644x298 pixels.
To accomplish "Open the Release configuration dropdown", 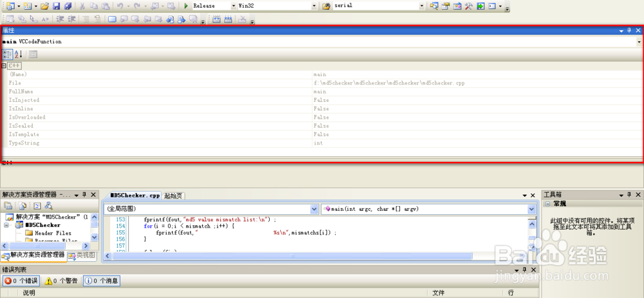I will [234, 6].
